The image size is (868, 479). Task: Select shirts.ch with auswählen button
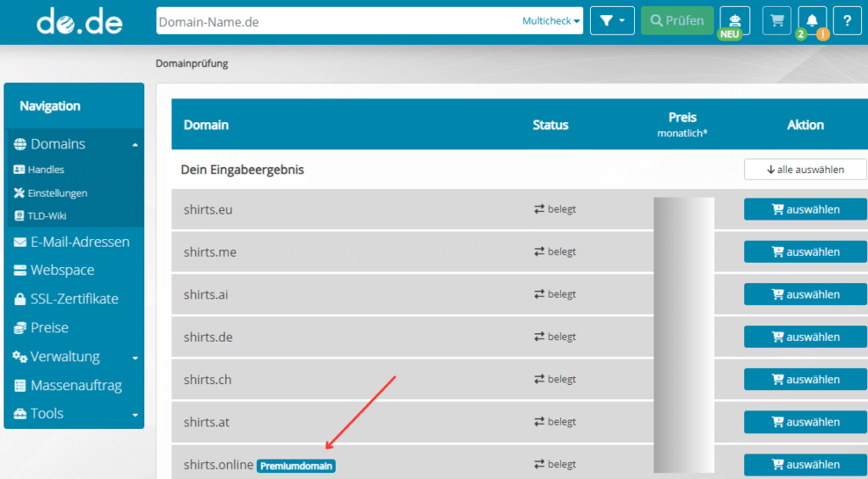pos(805,379)
